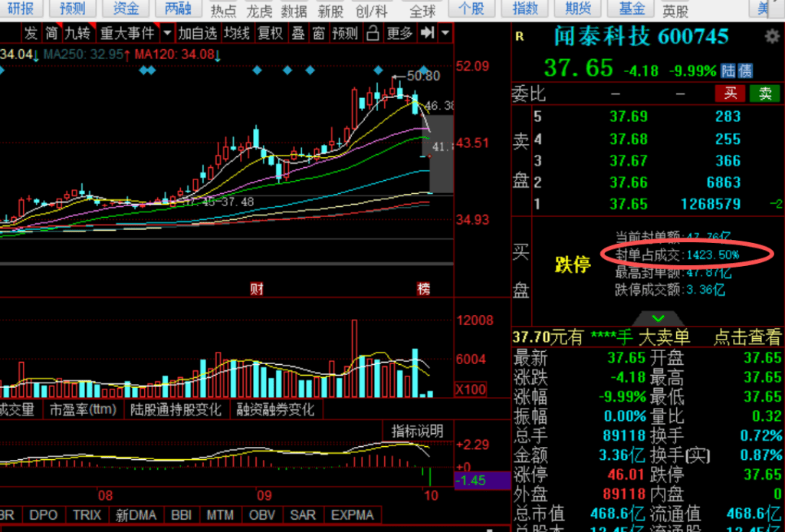This screenshot has height=532, width=785.
Task: Open the 更多 more options menu
Action: point(399,33)
